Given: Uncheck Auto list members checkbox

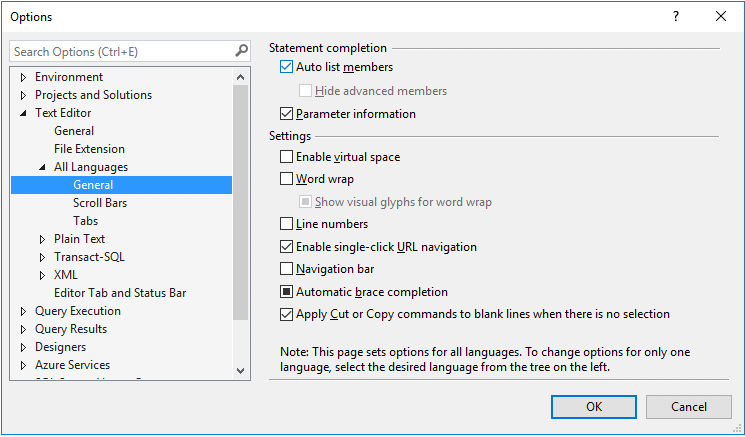Looking at the screenshot, I should pos(287,68).
